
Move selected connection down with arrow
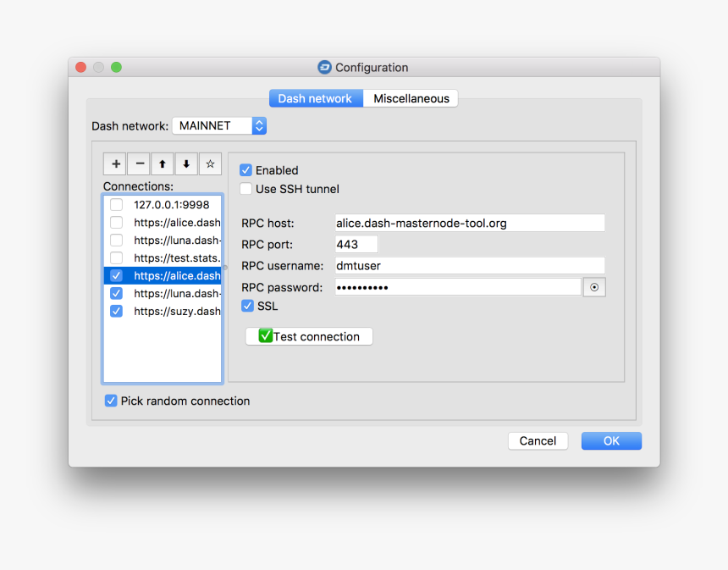click(x=186, y=164)
